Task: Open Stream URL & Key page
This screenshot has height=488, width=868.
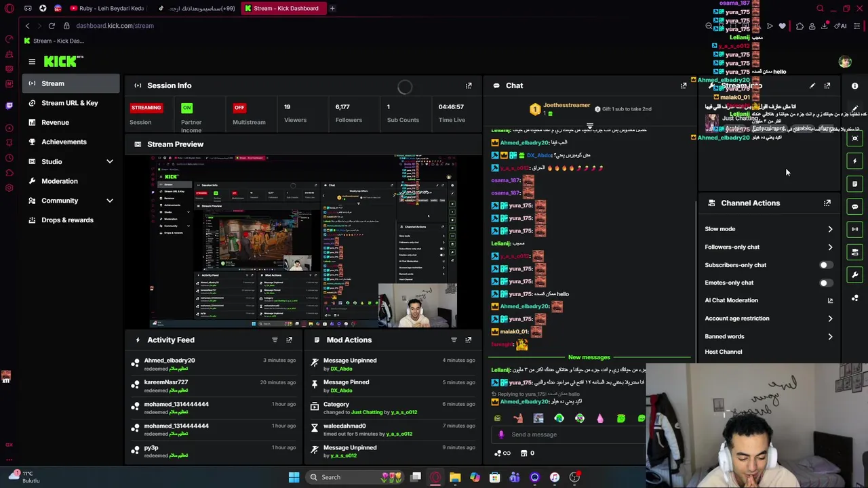Action: click(71, 103)
